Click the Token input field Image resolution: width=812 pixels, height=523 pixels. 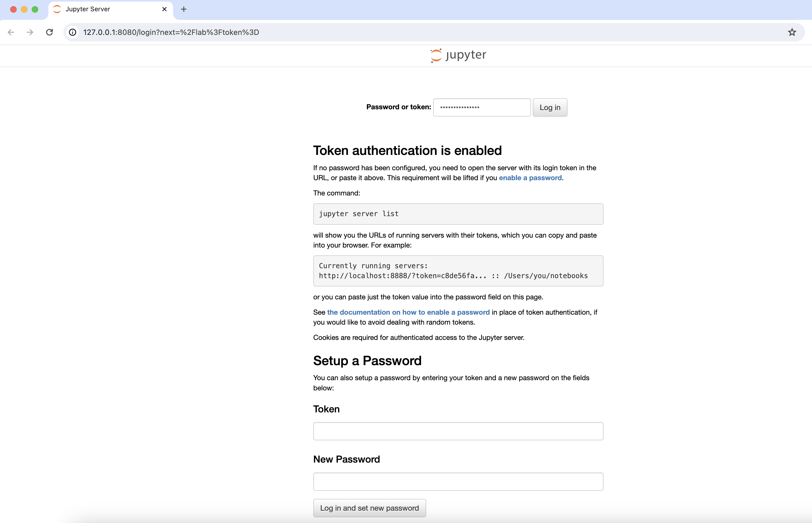(458, 431)
